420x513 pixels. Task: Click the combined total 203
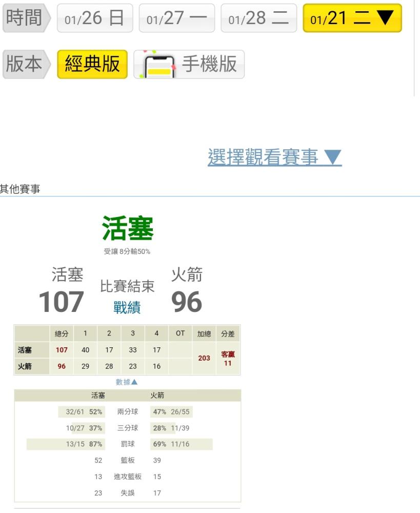pyautogui.click(x=204, y=358)
